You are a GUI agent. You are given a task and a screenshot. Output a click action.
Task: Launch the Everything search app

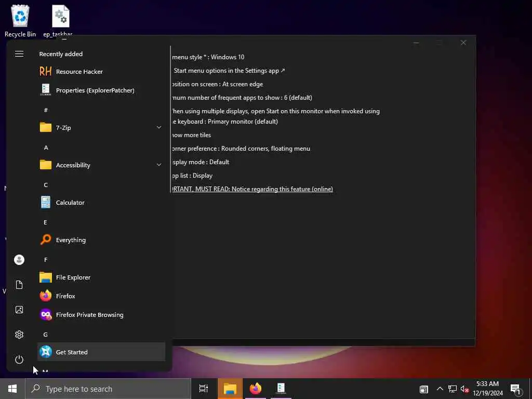101,240
